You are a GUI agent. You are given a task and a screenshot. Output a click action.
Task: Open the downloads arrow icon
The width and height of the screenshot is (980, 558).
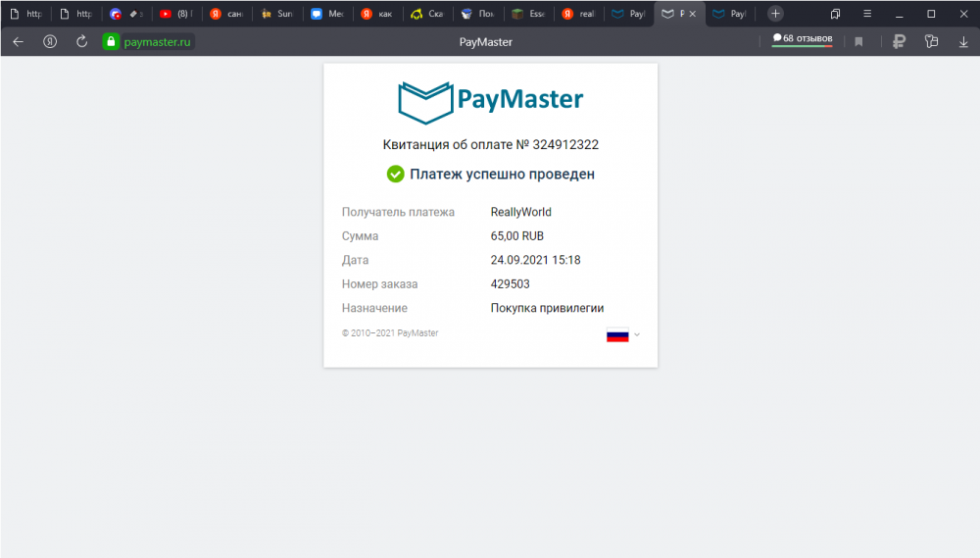click(963, 42)
